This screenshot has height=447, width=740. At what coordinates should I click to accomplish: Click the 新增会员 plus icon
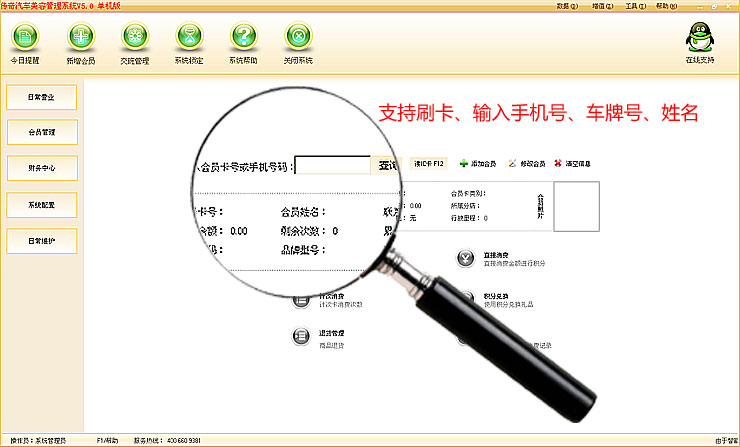(81, 36)
